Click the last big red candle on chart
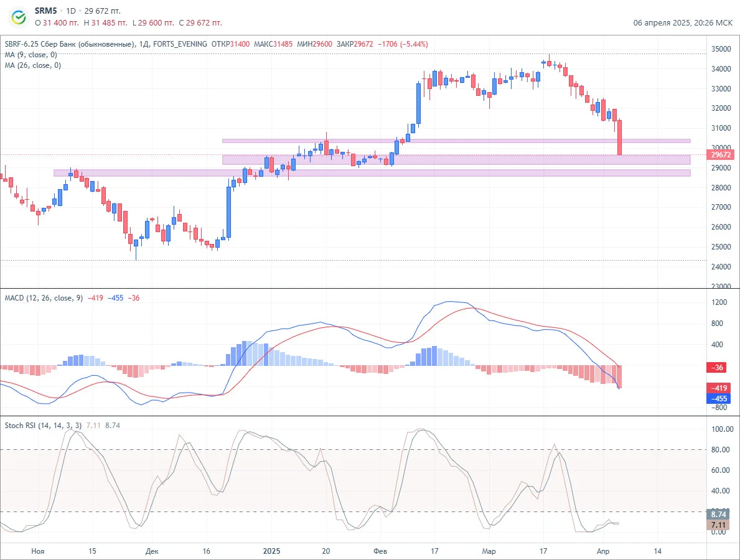 tap(620, 137)
